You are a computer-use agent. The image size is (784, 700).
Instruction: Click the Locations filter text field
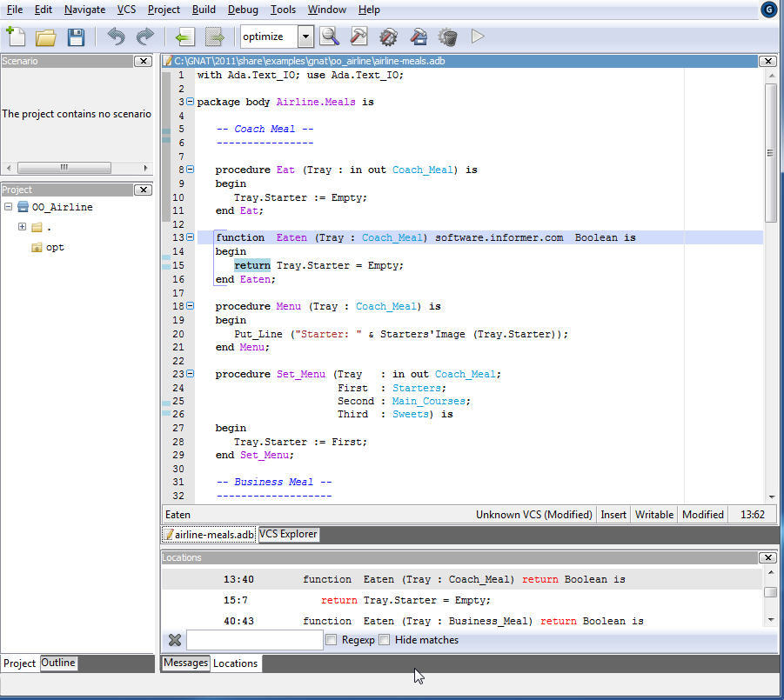point(254,640)
